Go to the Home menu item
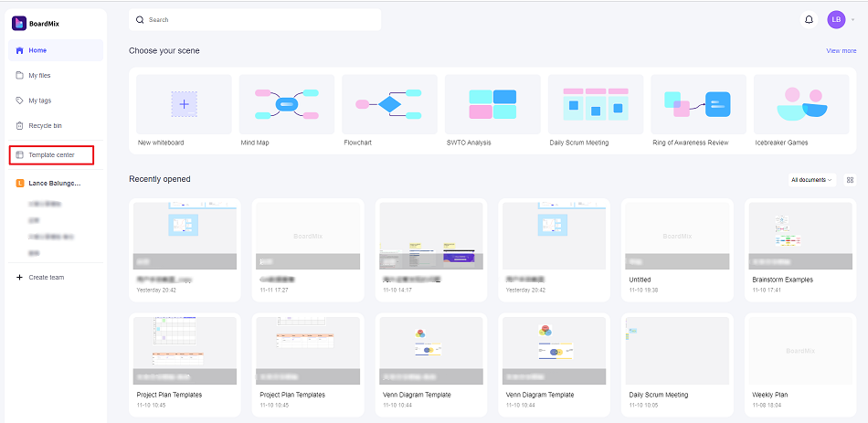The width and height of the screenshot is (868, 423). pyautogui.click(x=56, y=50)
